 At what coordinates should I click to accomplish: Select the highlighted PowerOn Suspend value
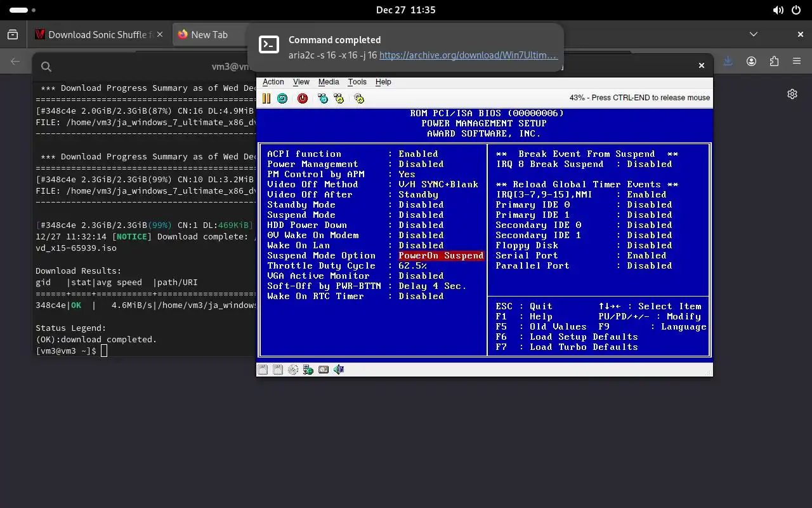click(x=441, y=256)
